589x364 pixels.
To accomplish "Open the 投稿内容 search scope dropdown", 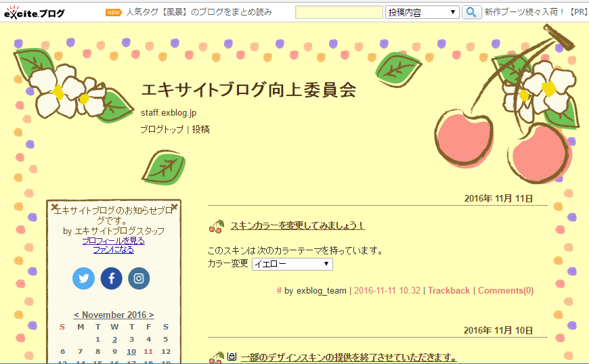I will (422, 12).
